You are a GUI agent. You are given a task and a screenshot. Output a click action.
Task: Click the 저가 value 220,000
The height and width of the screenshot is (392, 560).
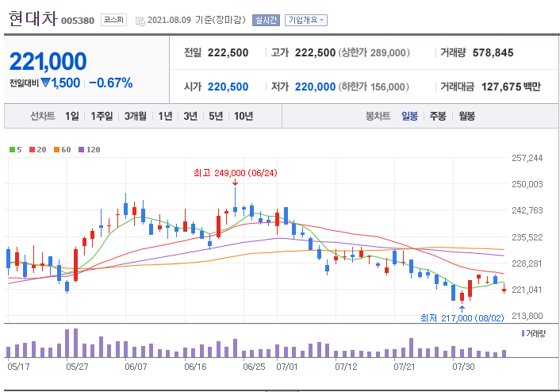coord(315,86)
